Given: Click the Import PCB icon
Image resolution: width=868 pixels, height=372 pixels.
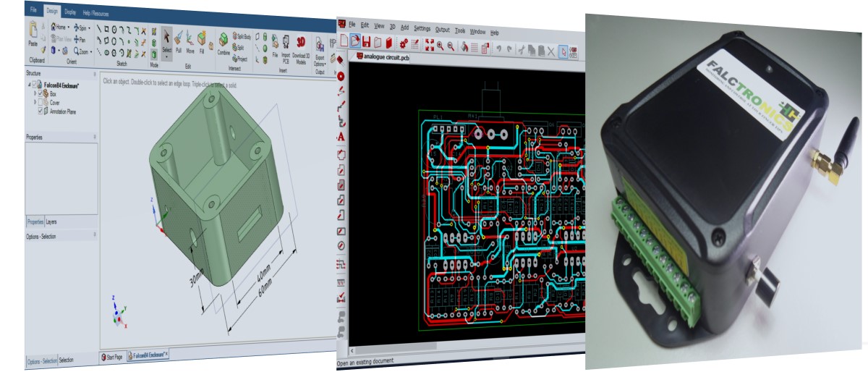Looking at the screenshot, I should point(286,41).
